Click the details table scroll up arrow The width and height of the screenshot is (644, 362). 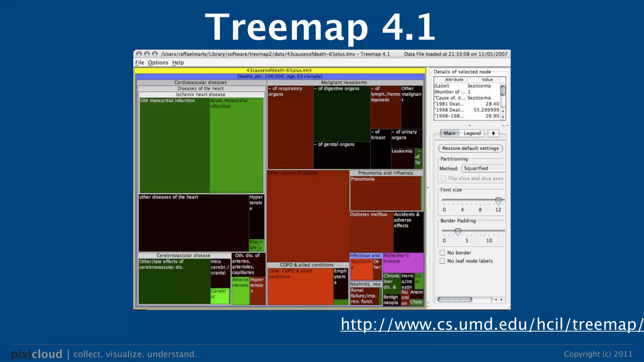[503, 111]
